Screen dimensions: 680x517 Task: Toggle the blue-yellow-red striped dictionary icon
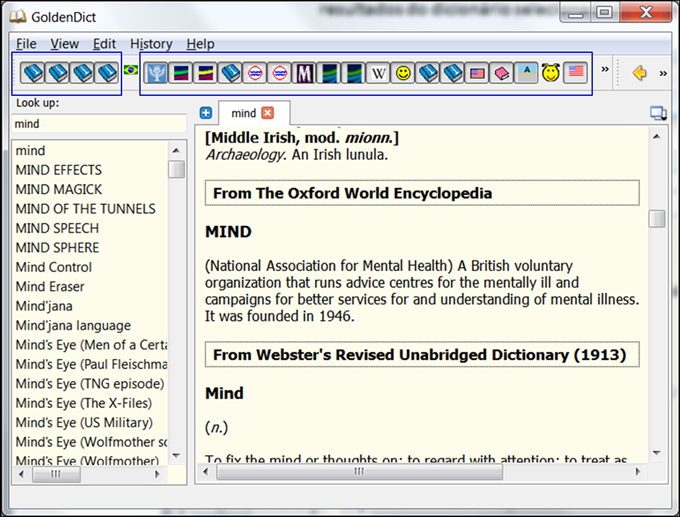tap(205, 73)
